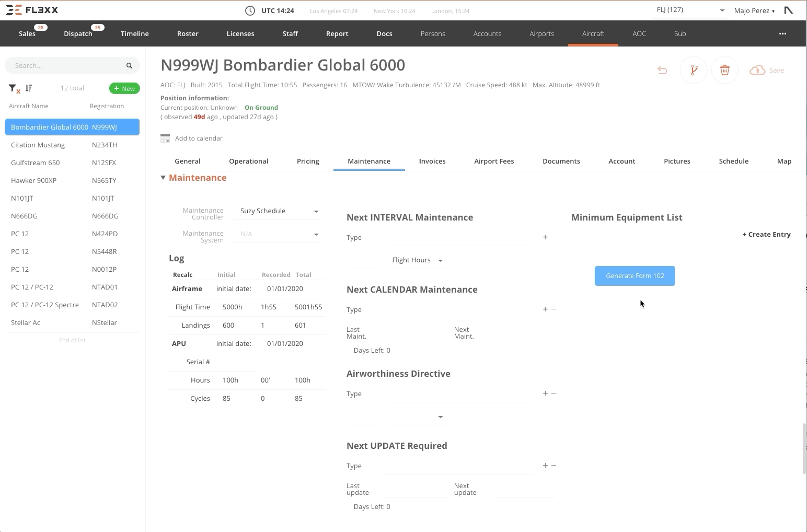Open the three-dot more menu
Viewport: 807px width, 532px height.
(782, 33)
